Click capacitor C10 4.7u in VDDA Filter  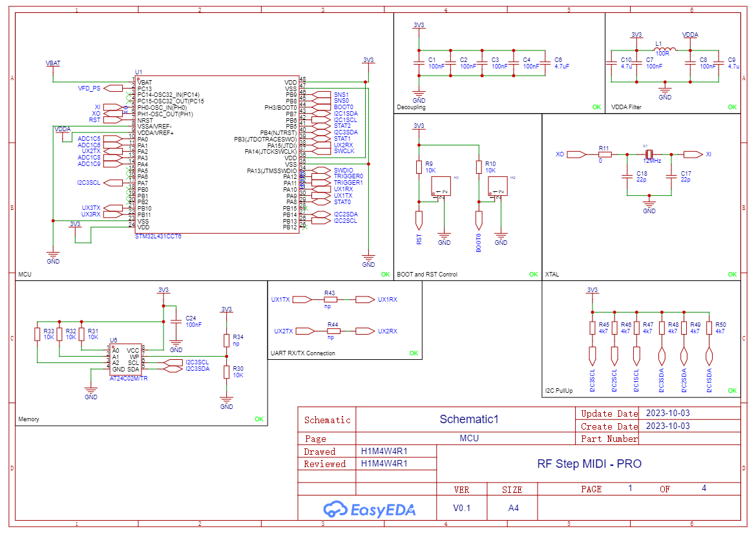(611, 63)
